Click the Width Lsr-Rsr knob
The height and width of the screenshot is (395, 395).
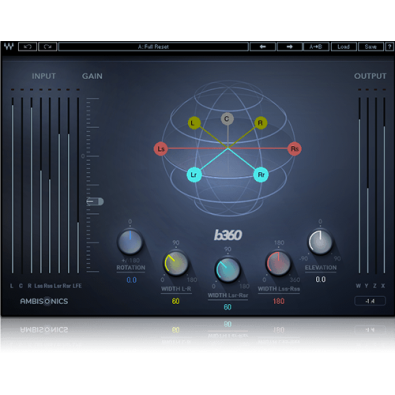pyautogui.click(x=228, y=269)
